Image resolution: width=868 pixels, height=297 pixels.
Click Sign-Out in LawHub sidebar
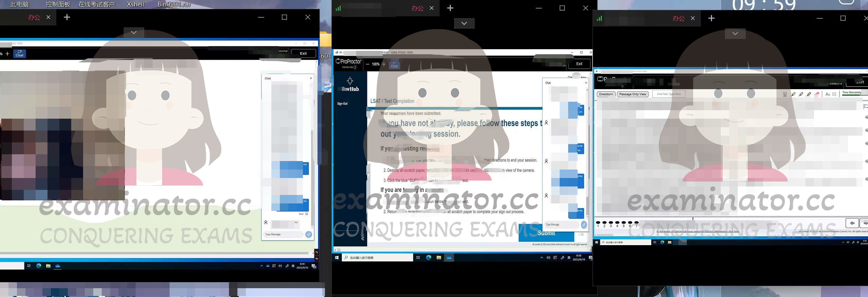click(342, 104)
